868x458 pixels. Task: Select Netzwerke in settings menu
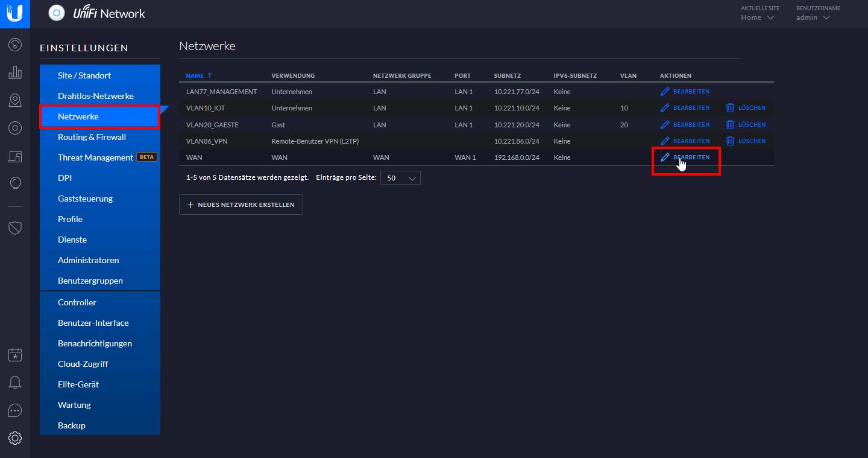click(x=100, y=116)
